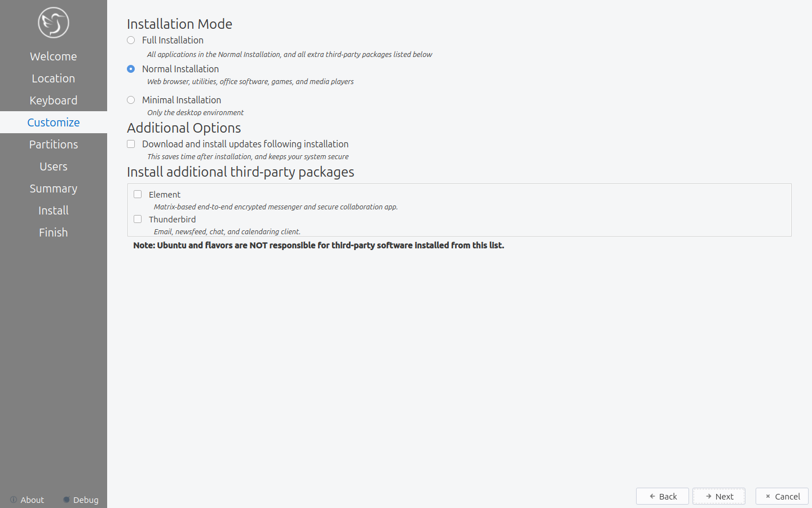Click Next to continue installation

pyautogui.click(x=719, y=496)
